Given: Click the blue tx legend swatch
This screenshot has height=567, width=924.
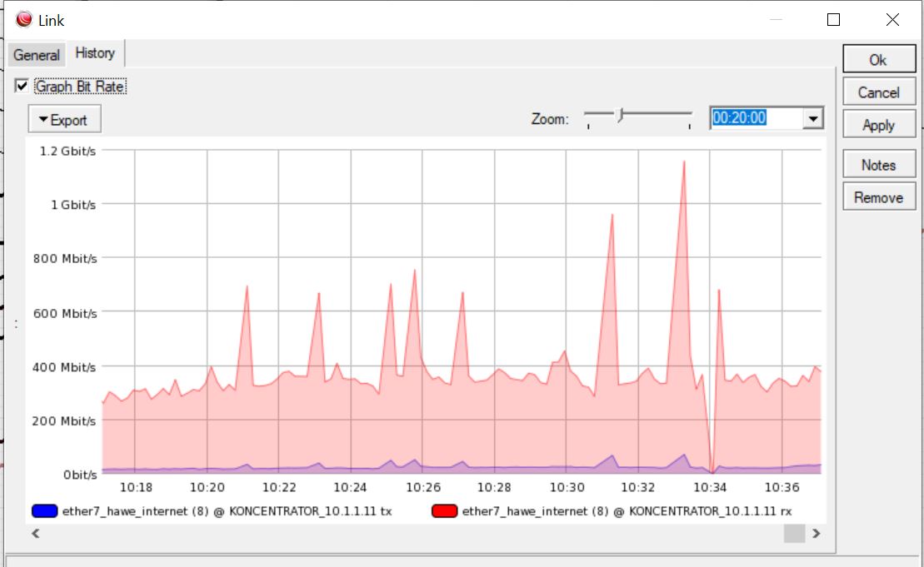Looking at the screenshot, I should 45,510.
